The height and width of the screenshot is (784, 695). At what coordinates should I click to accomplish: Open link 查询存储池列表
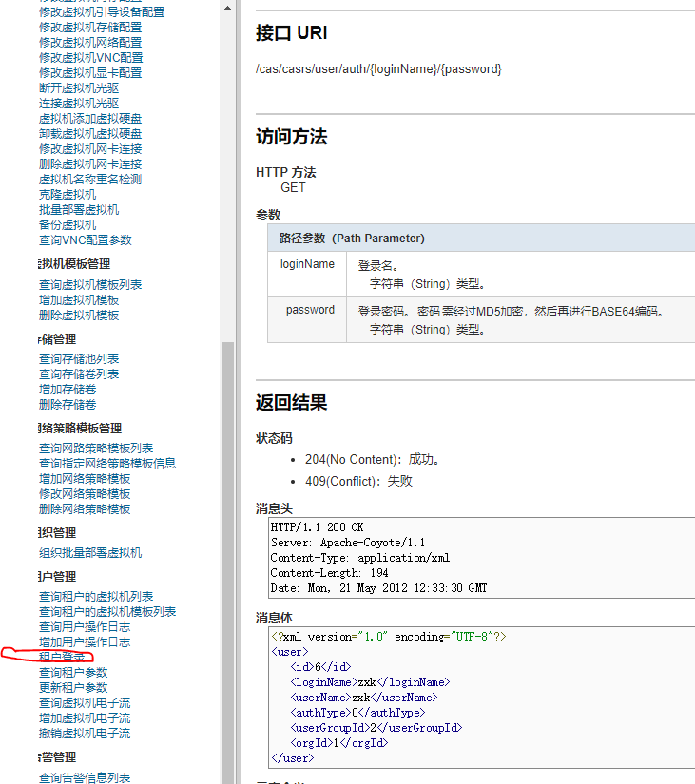tap(79, 359)
